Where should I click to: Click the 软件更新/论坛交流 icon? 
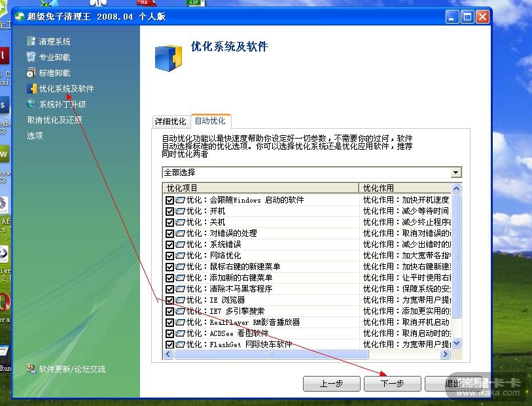(x=31, y=369)
